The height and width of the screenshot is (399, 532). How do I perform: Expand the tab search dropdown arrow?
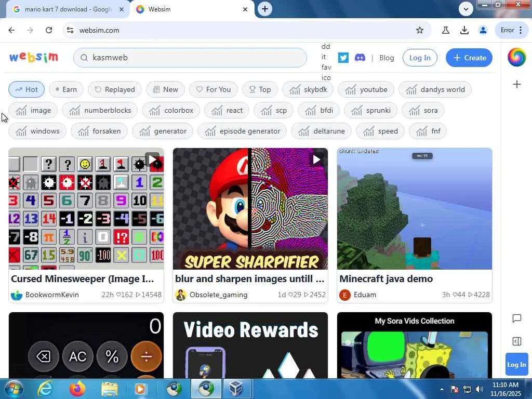point(466,9)
